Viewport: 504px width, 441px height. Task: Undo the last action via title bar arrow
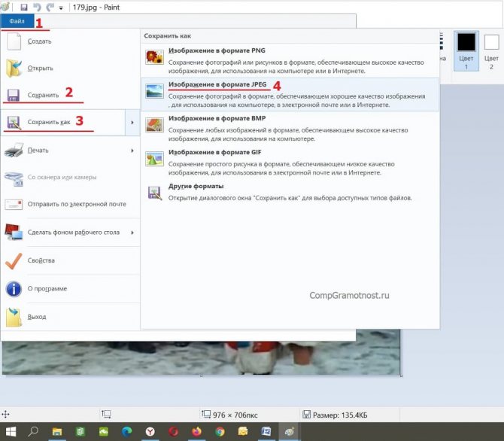(x=37, y=7)
